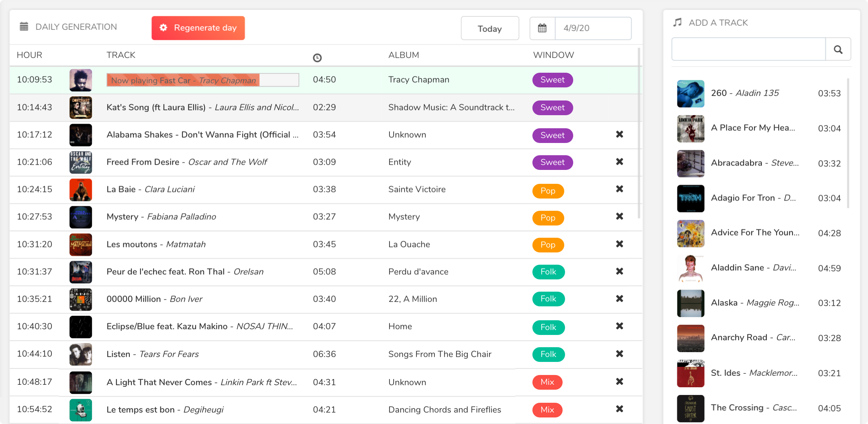Click the Matmatah album cover thumbnail
Screen dimensions: 868x424
click(x=80, y=244)
